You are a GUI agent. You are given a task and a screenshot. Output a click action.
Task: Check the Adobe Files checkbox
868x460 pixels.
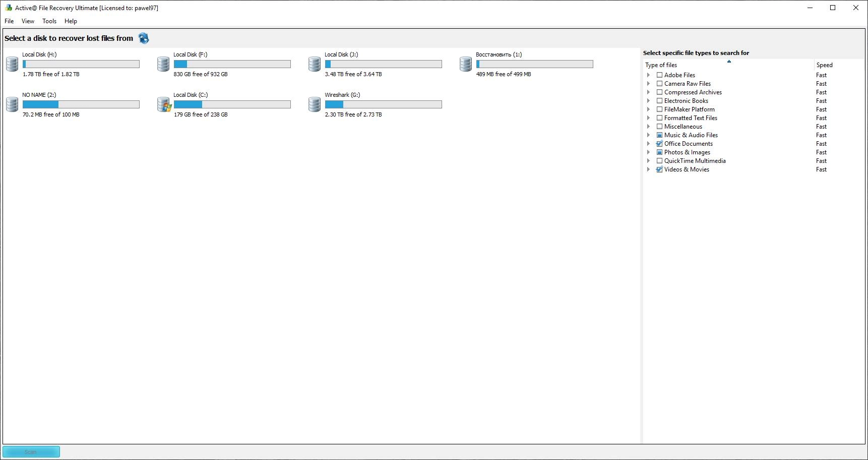point(659,75)
